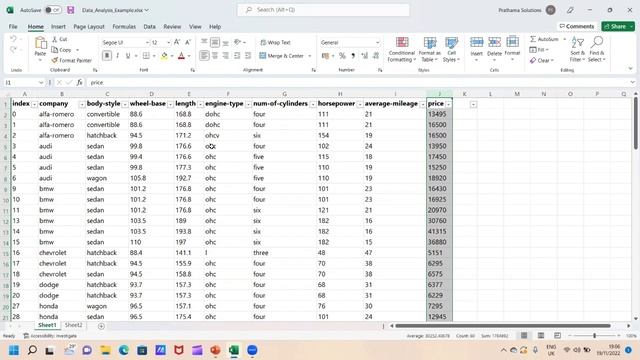Viewport: 640px width, 360px height.
Task: Click AutoSum button
Action: point(544,39)
